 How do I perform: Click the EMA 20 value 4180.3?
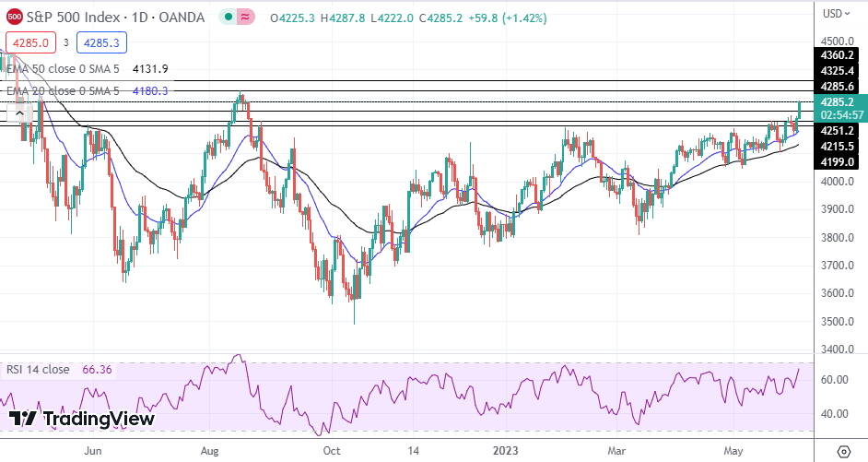[x=150, y=91]
